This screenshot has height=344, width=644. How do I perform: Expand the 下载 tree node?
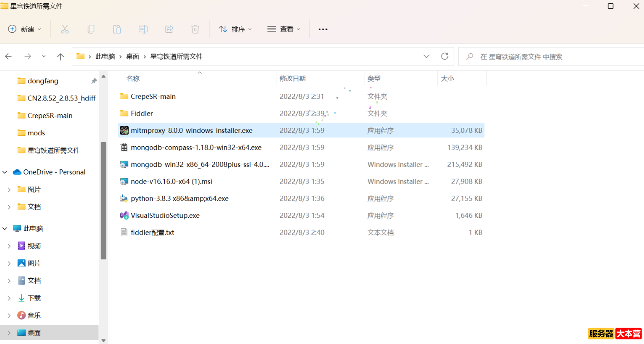tap(9, 298)
